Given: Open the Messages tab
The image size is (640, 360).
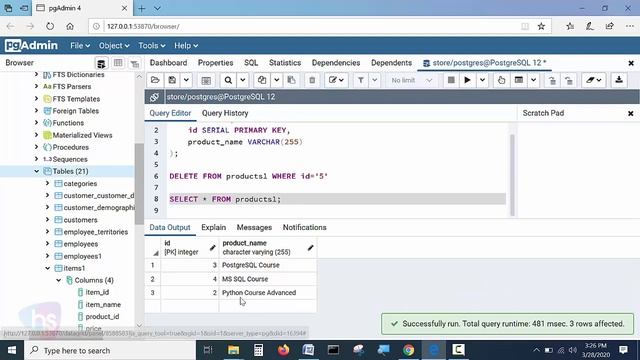Looking at the screenshot, I should click(254, 227).
